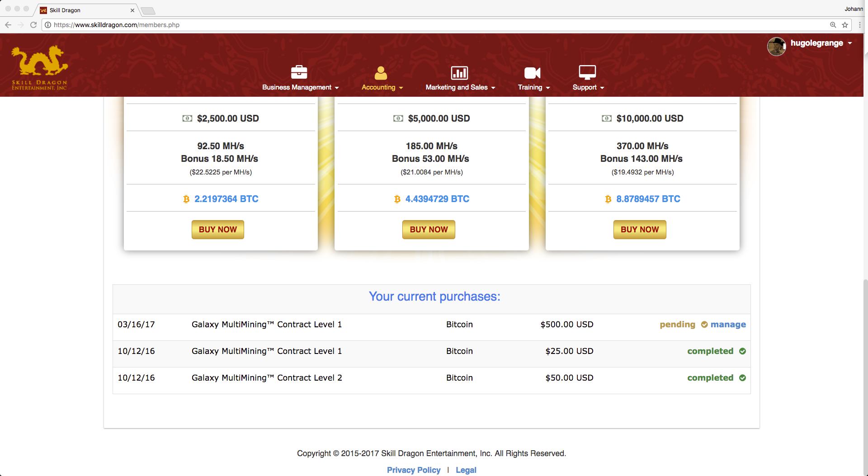Buy the $2,500.00 USD mining contract
Viewport: 868px width, 476px height.
pos(218,230)
